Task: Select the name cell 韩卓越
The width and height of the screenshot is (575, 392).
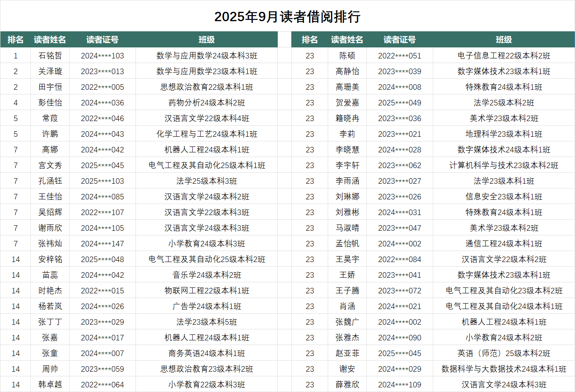Action: click(50, 385)
